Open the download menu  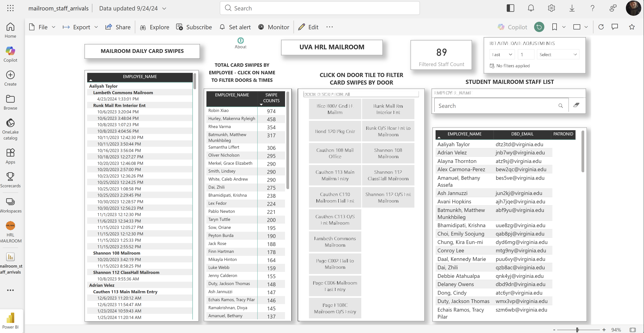(x=572, y=8)
